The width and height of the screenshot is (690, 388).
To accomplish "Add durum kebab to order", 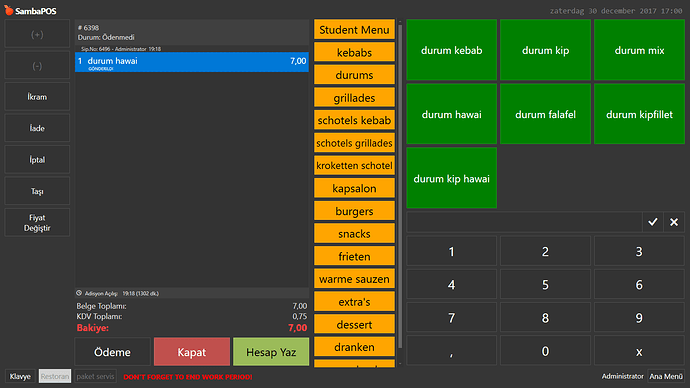I will pos(451,50).
